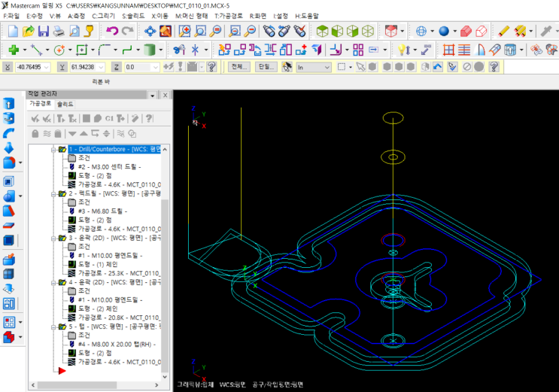Click the Undo arrow icon
This screenshot has height=392, width=559.
111,31
